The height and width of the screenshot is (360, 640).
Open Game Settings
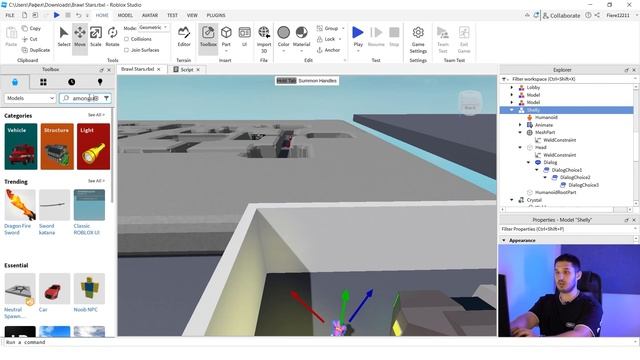pos(418,40)
